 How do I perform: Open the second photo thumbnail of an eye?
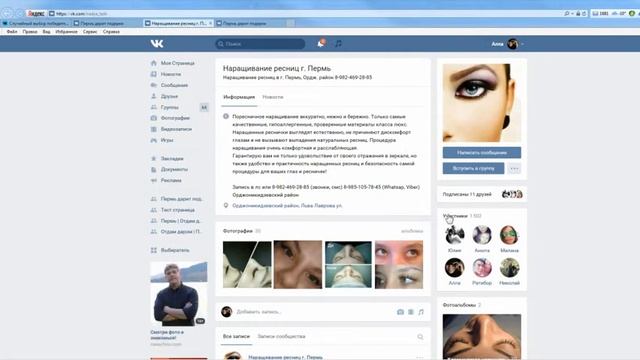(x=298, y=264)
